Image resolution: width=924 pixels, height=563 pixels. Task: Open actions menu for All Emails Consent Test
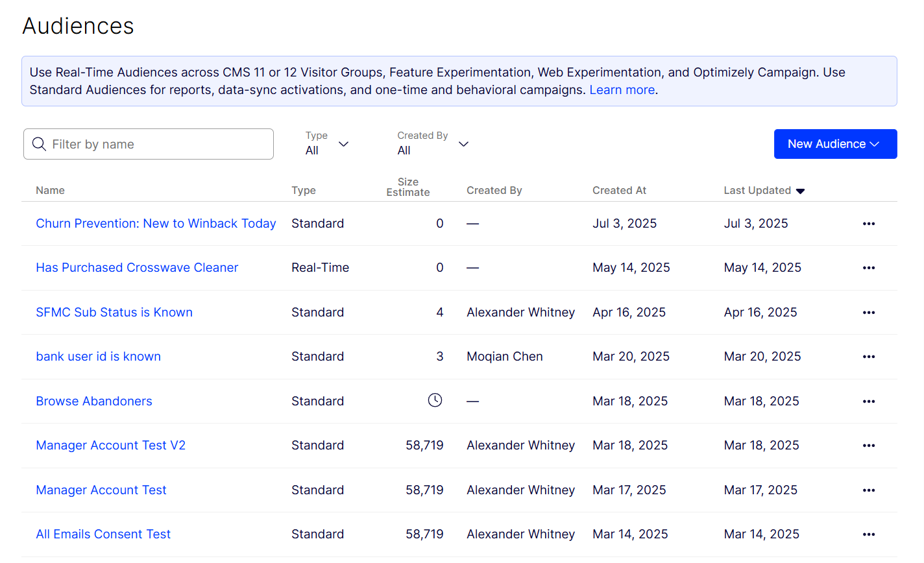(868, 534)
